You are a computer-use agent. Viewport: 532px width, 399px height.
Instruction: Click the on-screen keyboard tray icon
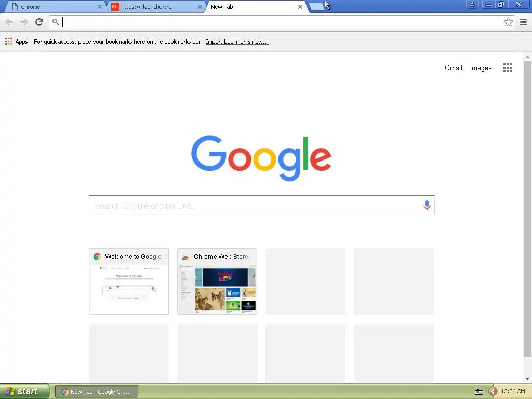tap(478, 392)
